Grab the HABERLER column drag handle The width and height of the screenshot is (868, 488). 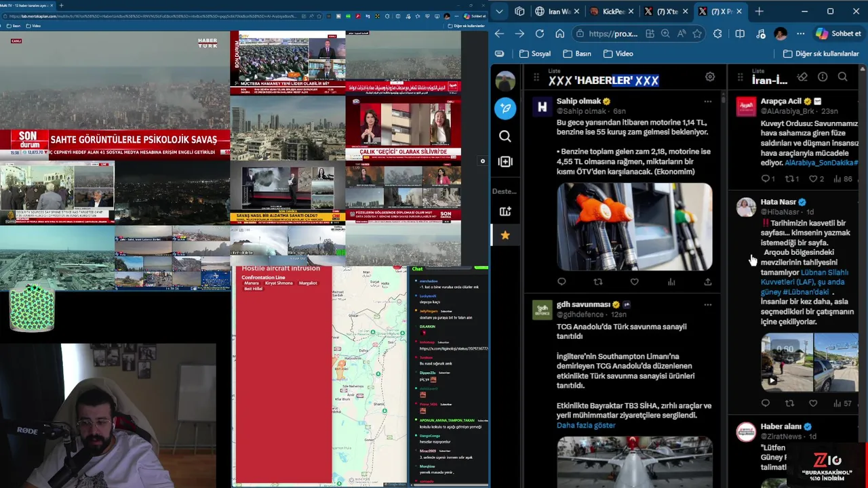point(536,77)
